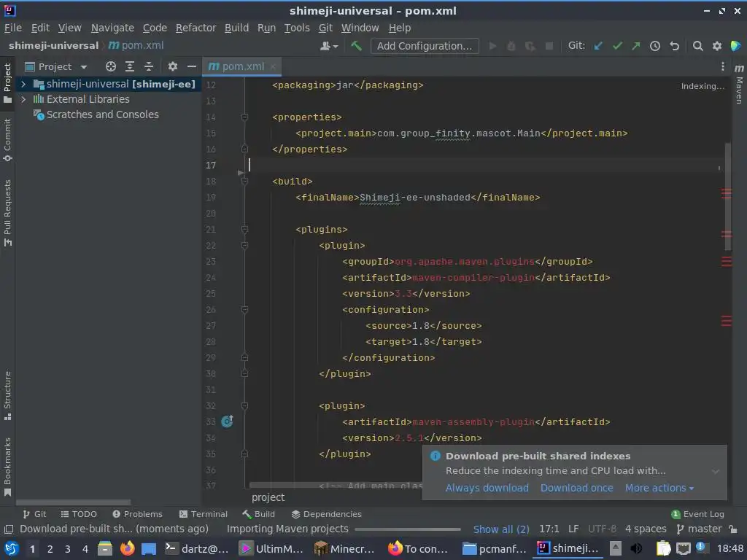Expand the External Libraries node
Screen dimensions: 747x560
pyautogui.click(x=23, y=99)
